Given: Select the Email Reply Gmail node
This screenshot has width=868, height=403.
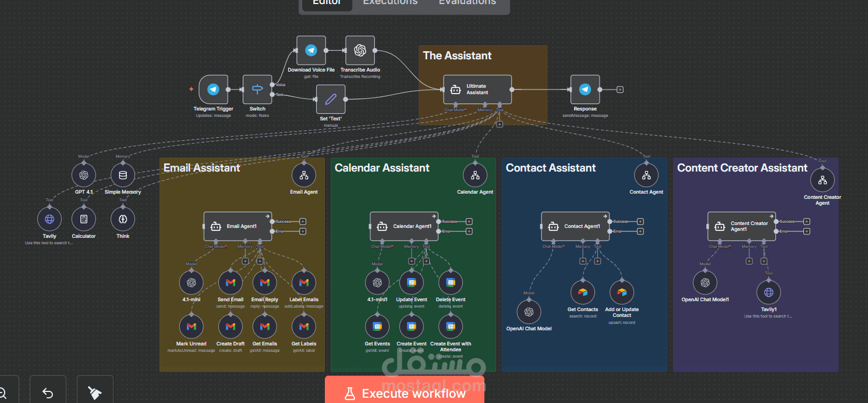Looking at the screenshot, I should (x=264, y=283).
